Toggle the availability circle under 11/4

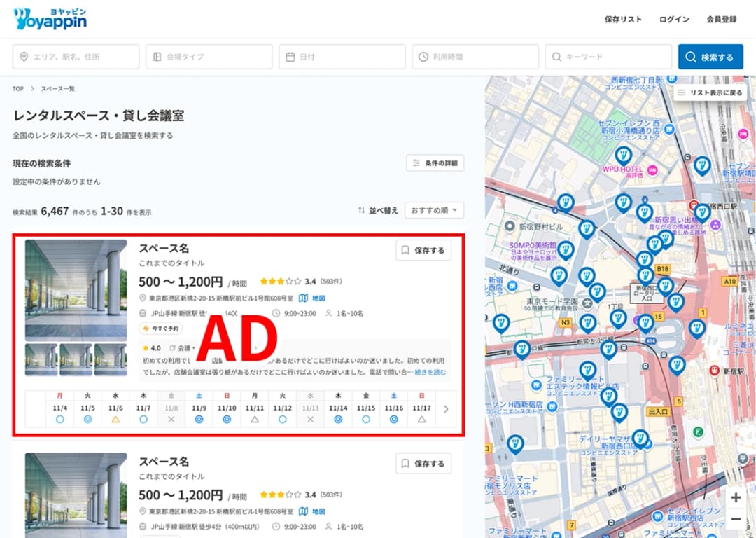click(59, 419)
